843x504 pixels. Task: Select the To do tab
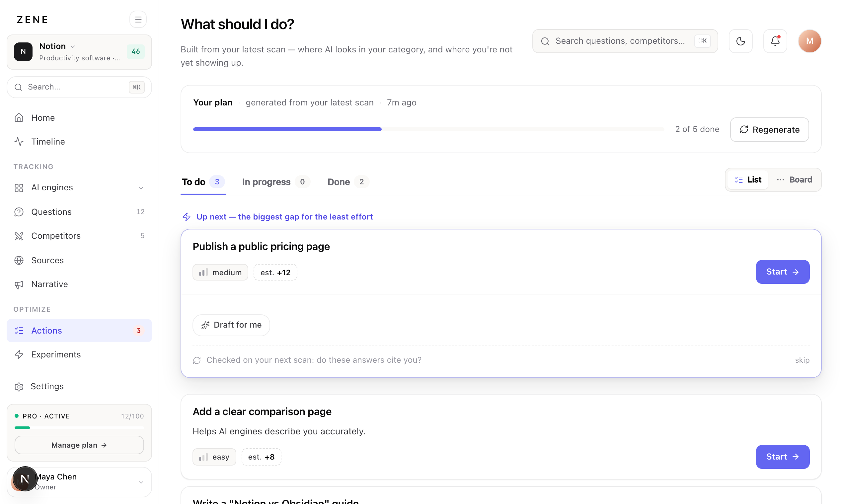tap(203, 182)
